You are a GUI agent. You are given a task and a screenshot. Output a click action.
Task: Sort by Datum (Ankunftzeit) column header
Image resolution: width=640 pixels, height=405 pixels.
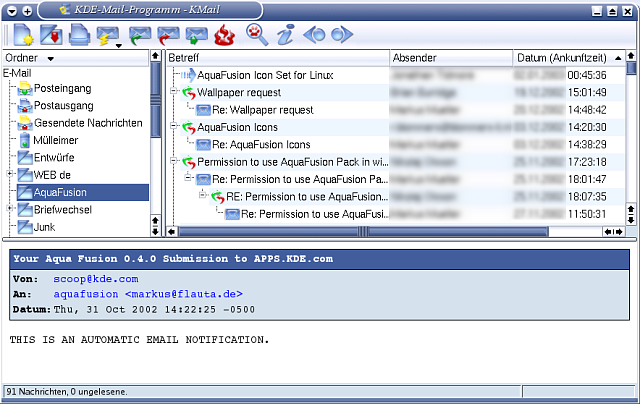(569, 58)
